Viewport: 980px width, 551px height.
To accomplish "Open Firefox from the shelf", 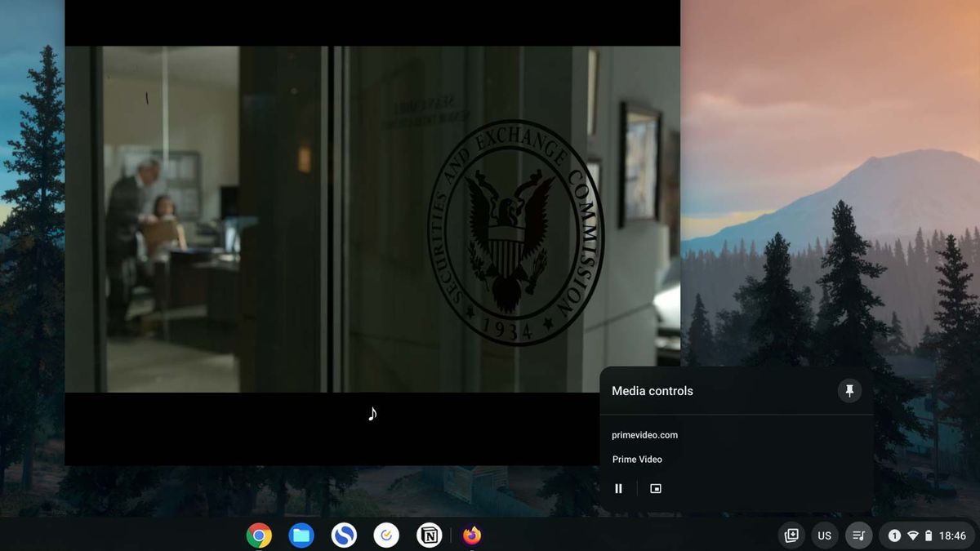I will 470,535.
